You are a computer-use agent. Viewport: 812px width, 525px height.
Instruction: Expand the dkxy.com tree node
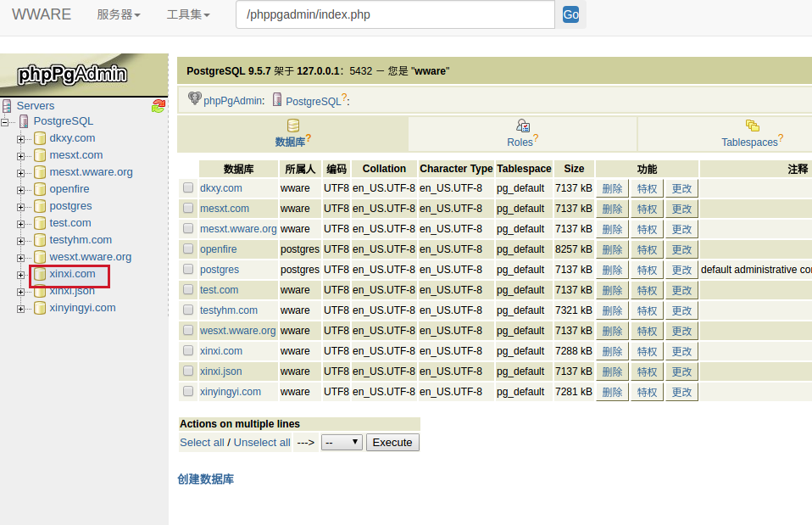point(20,139)
